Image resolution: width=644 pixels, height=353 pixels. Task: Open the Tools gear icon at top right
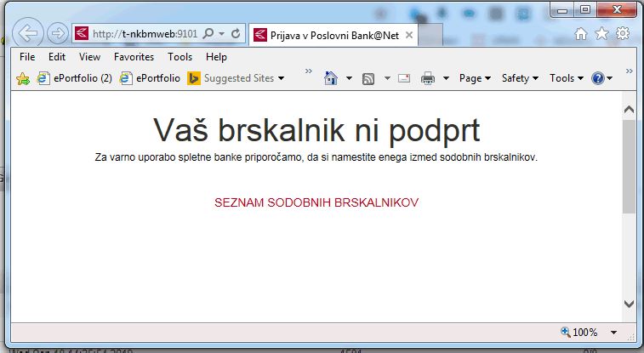(x=623, y=33)
